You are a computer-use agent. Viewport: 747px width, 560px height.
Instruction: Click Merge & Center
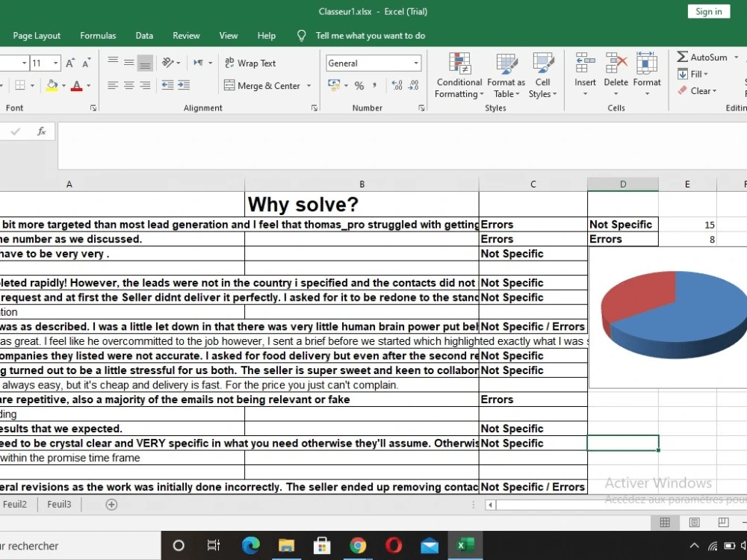click(x=262, y=86)
